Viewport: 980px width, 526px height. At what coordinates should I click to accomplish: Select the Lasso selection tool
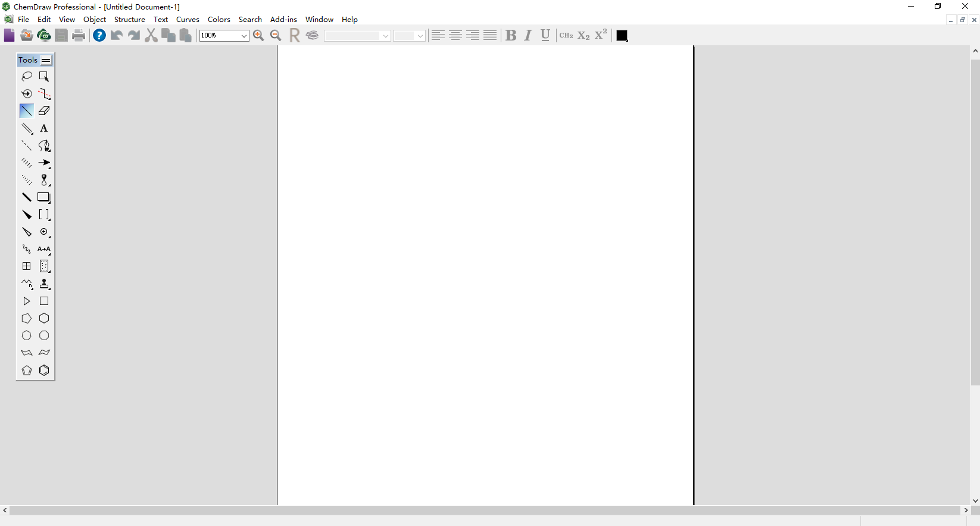[27, 76]
